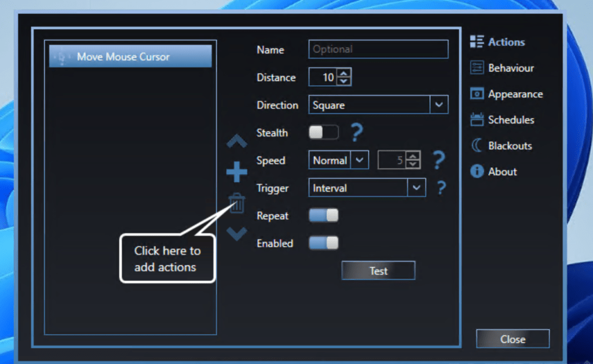
Task: Add a new action with the plus icon
Action: tap(236, 171)
